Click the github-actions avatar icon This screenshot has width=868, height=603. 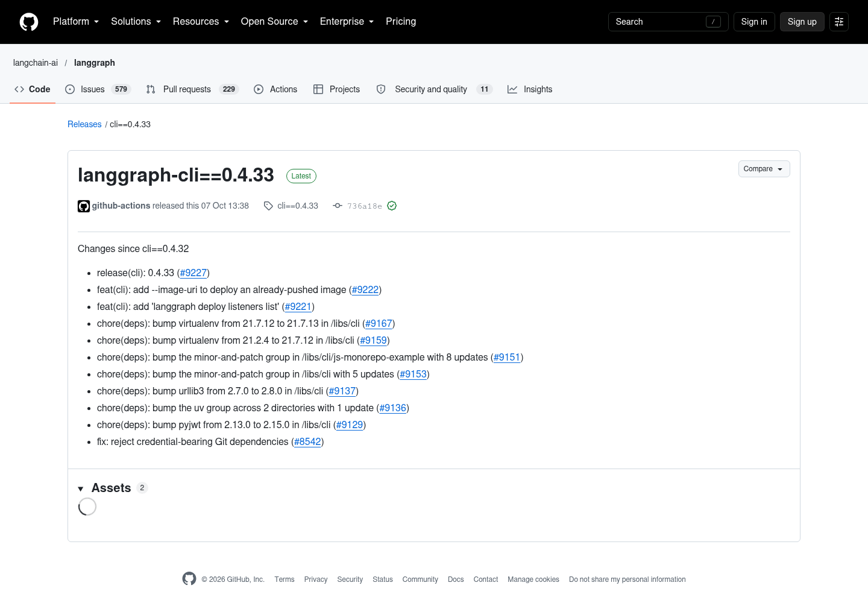[x=84, y=206]
